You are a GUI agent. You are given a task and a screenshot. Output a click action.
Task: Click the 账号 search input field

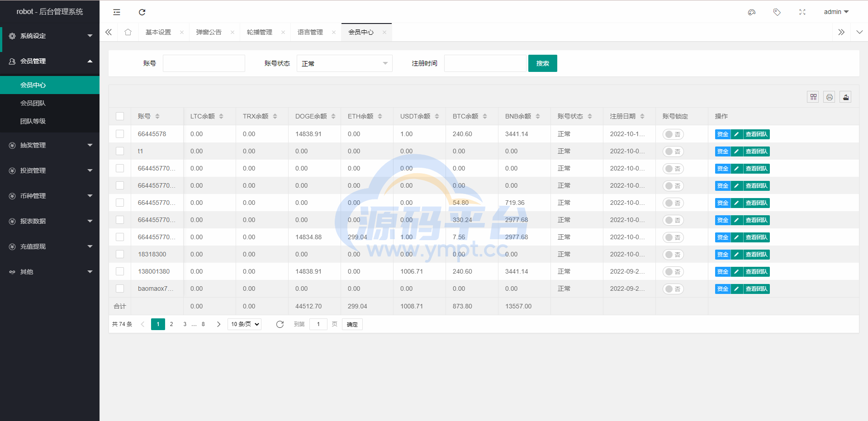(x=204, y=63)
